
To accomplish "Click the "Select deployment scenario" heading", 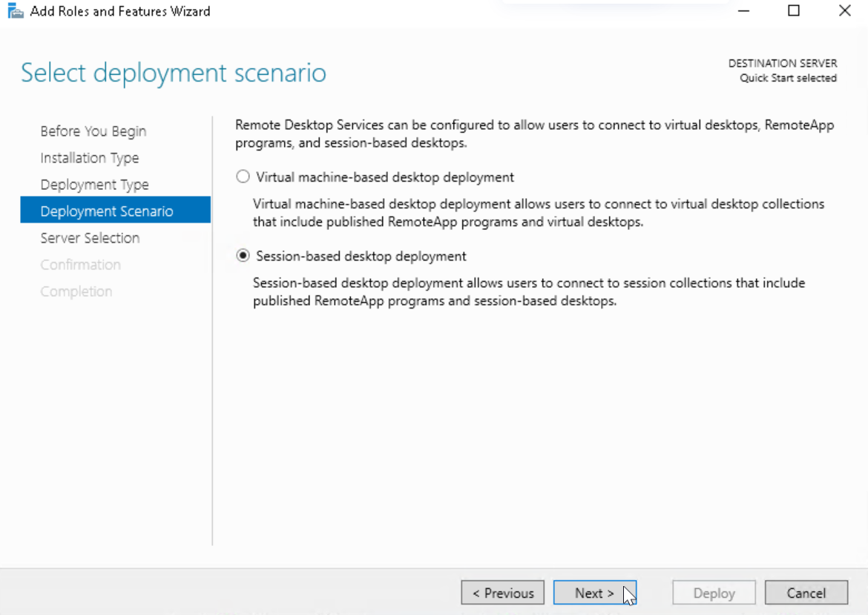I will 173,72.
